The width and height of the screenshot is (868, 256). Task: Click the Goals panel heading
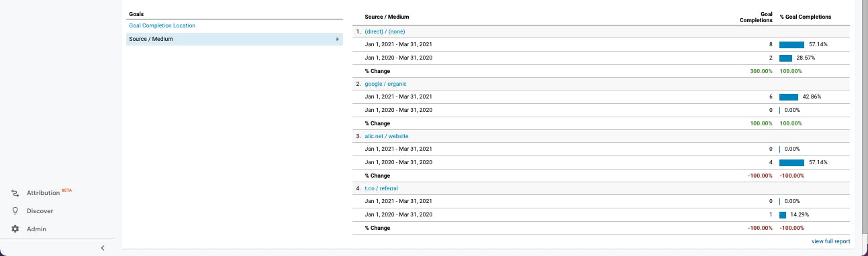[x=136, y=13]
